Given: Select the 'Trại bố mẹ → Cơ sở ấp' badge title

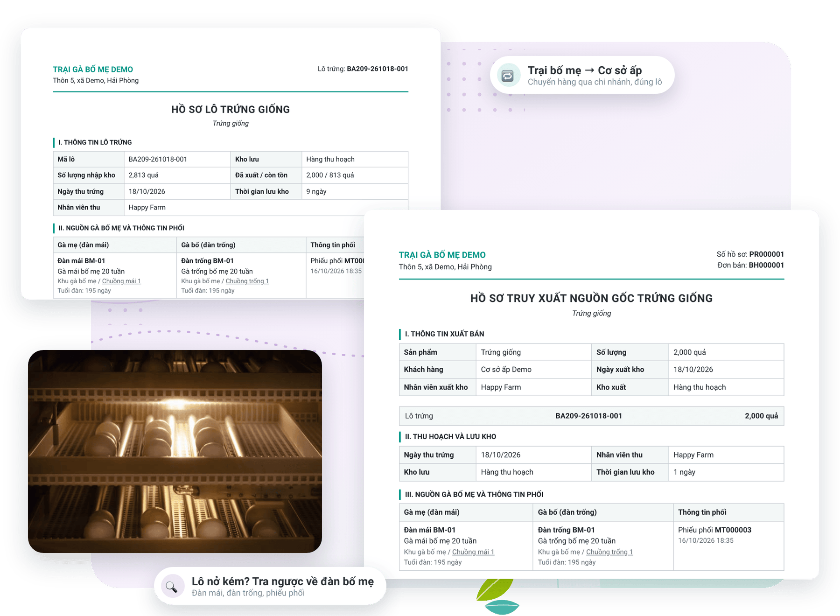Looking at the screenshot, I should (585, 70).
